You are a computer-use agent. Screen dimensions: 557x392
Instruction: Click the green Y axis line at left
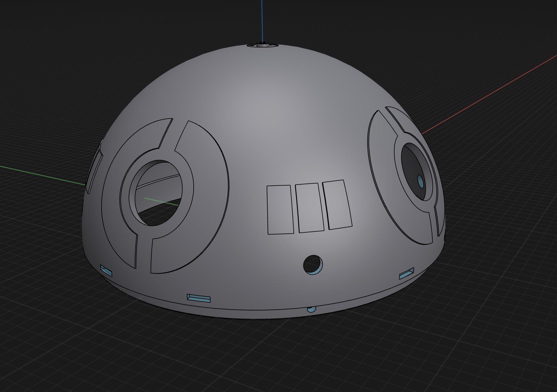pyautogui.click(x=43, y=175)
